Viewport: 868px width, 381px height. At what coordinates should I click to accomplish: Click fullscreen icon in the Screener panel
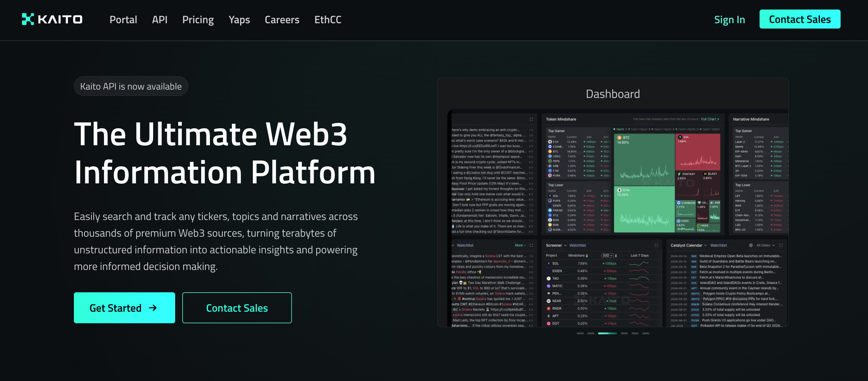click(656, 245)
